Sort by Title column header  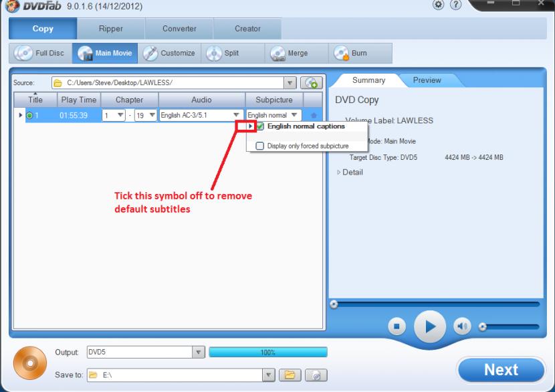click(35, 100)
